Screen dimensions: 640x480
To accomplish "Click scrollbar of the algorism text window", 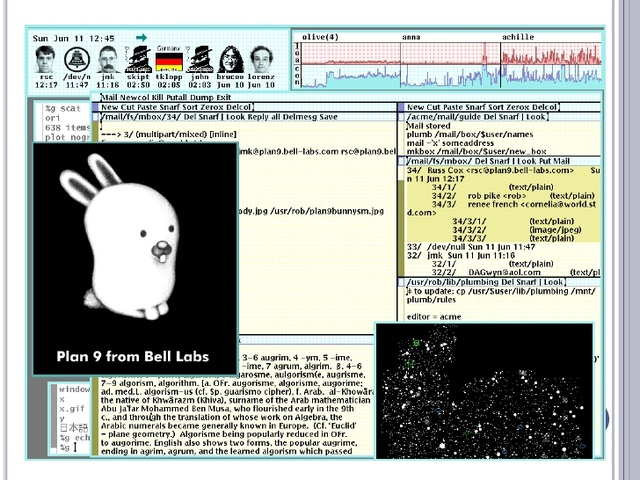I will click(x=96, y=416).
